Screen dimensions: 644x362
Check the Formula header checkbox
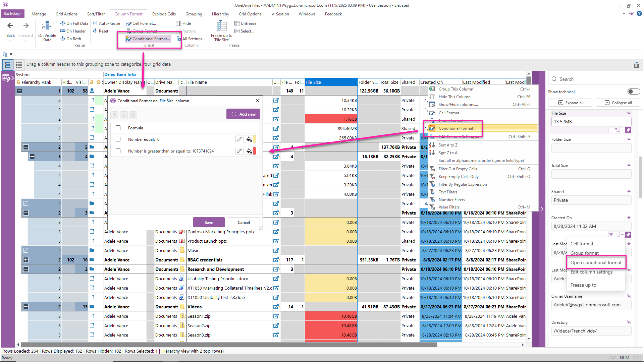118,128
